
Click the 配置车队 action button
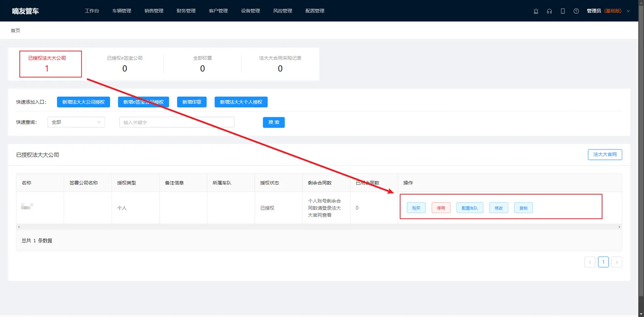[x=470, y=208]
